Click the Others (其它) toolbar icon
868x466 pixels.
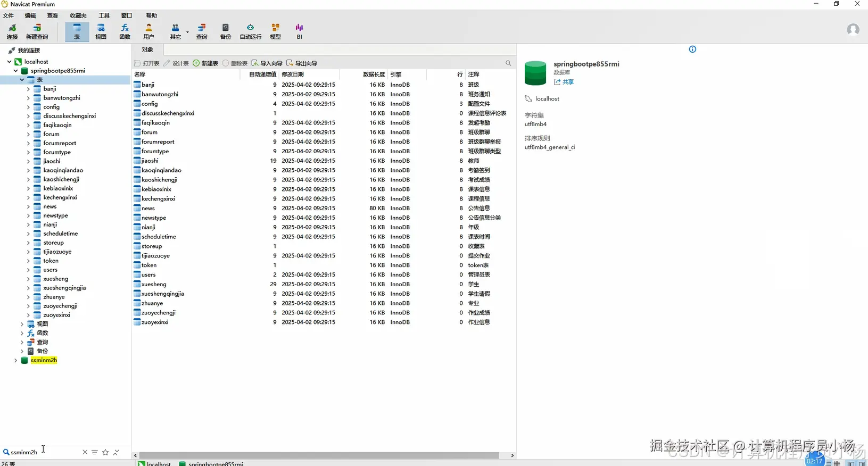(175, 31)
